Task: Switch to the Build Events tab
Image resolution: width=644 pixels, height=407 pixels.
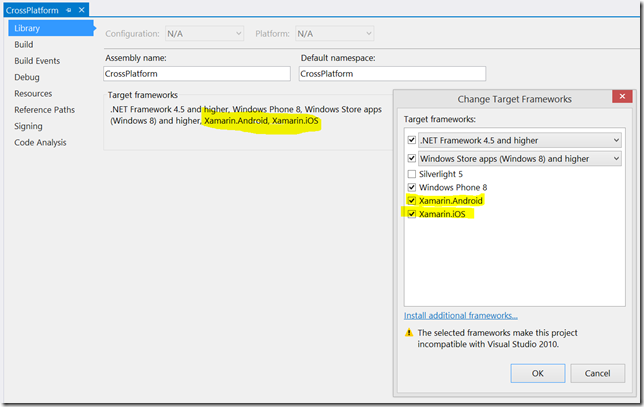Action: (37, 61)
